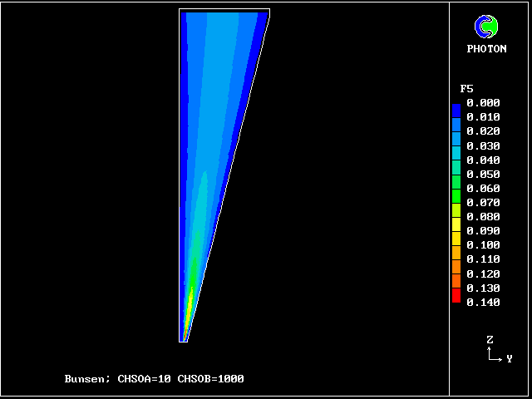Click the 0.100 legend value text
Viewport: 532px width, 399px height.
[483, 245]
